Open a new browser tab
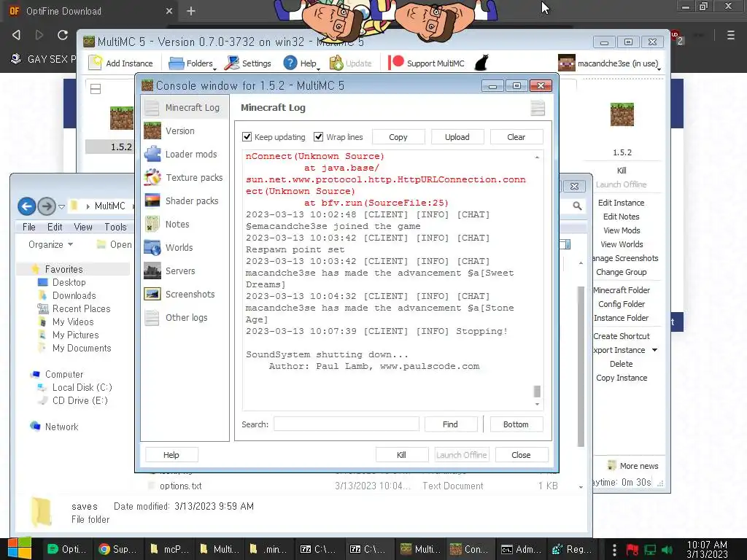 [191, 11]
